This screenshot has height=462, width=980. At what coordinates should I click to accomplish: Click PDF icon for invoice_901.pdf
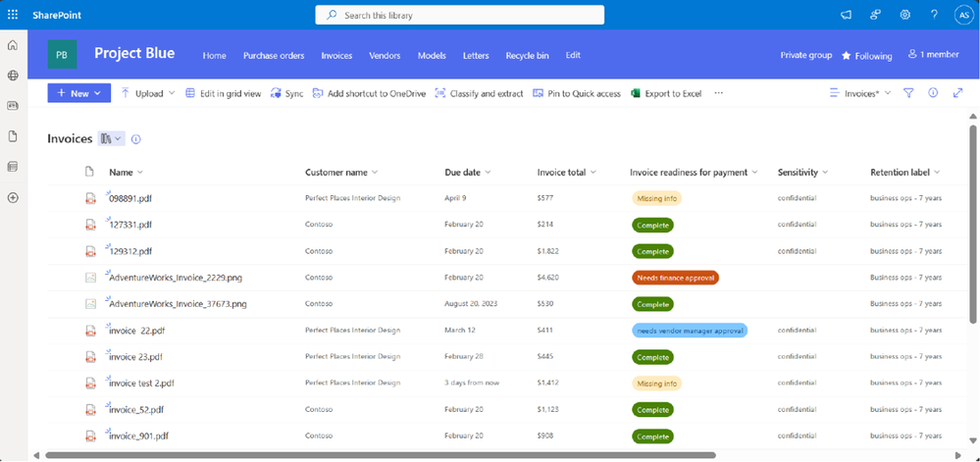point(90,436)
